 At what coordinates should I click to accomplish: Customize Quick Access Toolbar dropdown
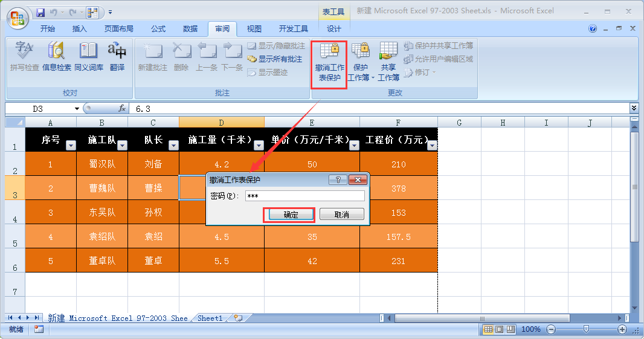[110, 12]
